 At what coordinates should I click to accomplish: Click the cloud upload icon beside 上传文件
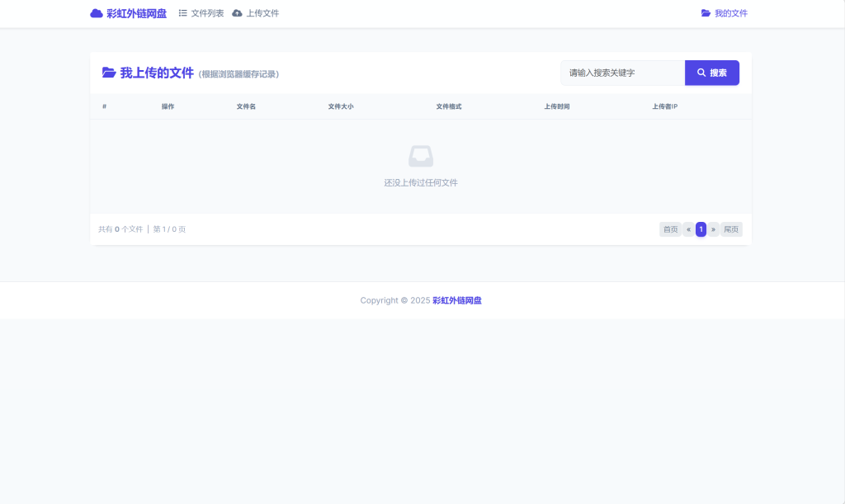click(x=238, y=13)
